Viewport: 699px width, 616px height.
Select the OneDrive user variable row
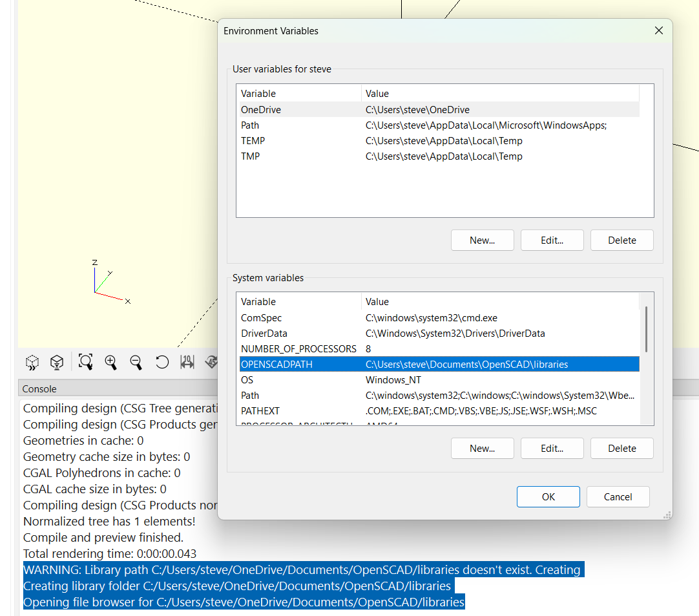pyautogui.click(x=439, y=110)
